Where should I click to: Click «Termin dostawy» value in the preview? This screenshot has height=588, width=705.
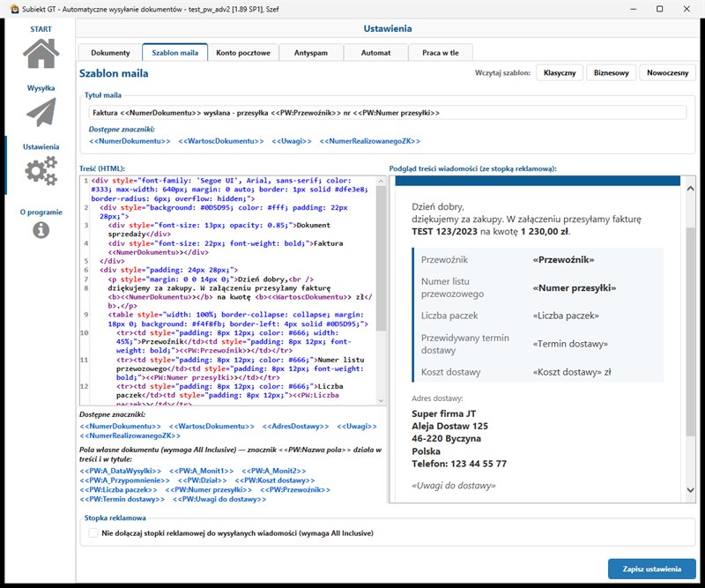[x=570, y=344]
